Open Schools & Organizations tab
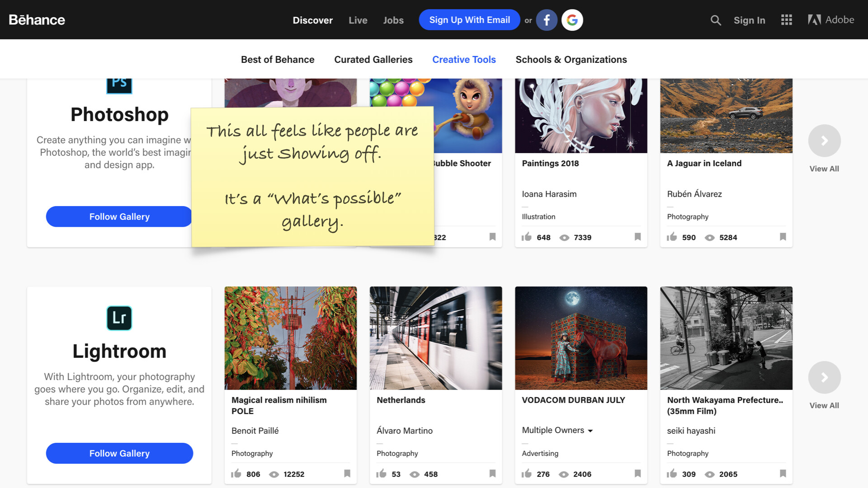The image size is (868, 488). (x=571, y=60)
